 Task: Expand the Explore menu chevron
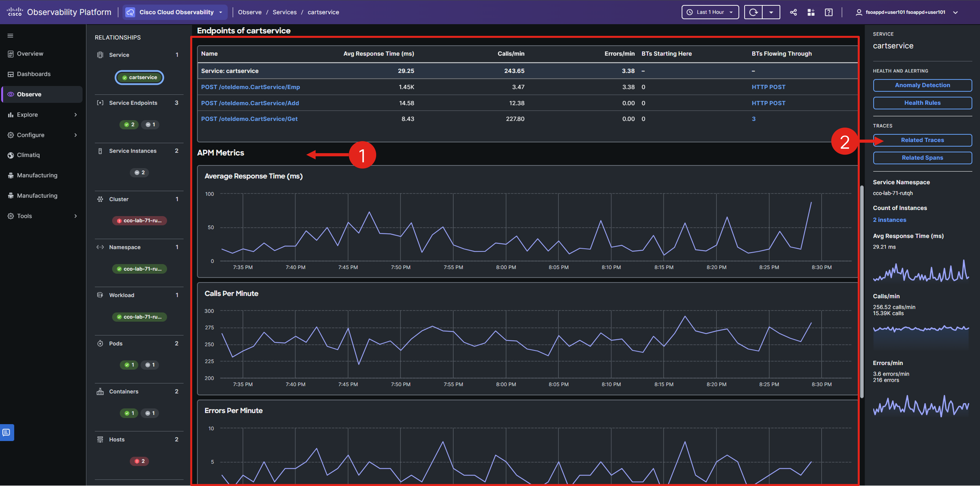(x=75, y=115)
